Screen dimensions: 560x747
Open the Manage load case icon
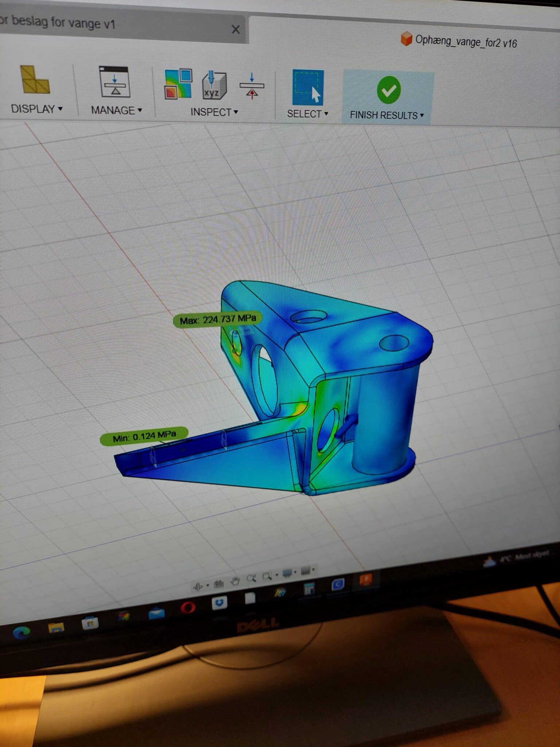pos(115,82)
